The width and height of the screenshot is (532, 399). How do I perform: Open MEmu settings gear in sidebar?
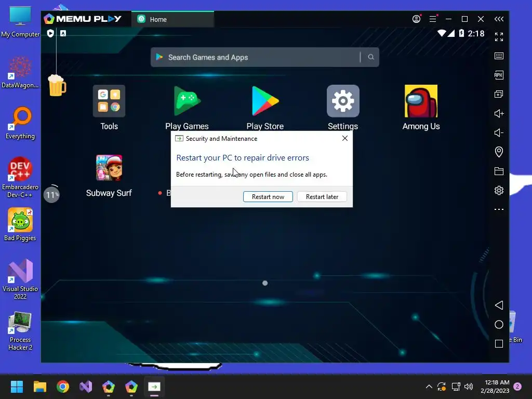click(499, 190)
